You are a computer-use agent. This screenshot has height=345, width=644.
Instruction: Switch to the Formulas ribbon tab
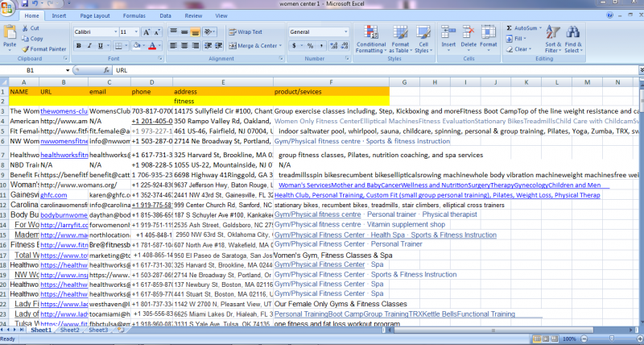[x=135, y=15]
